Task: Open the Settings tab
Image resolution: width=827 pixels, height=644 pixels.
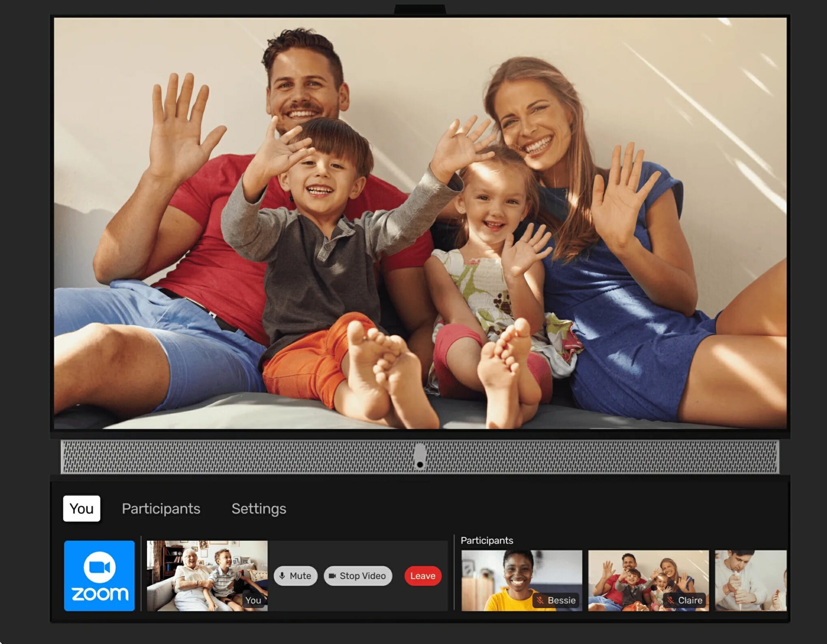Action: tap(259, 509)
